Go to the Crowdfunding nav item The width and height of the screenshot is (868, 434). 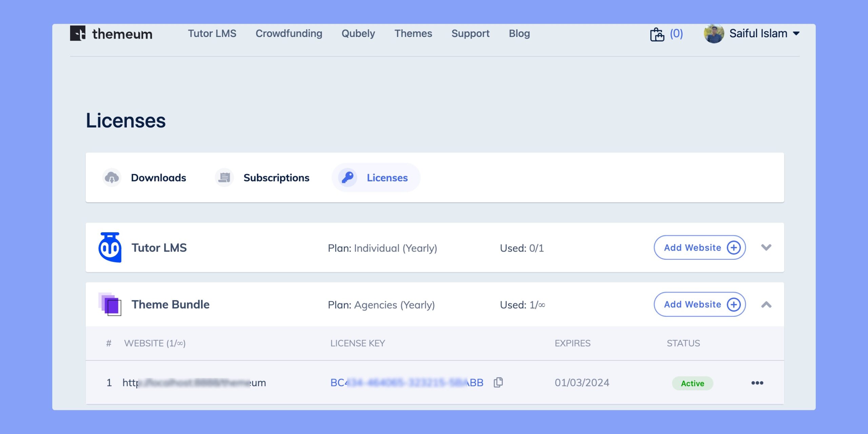click(289, 34)
